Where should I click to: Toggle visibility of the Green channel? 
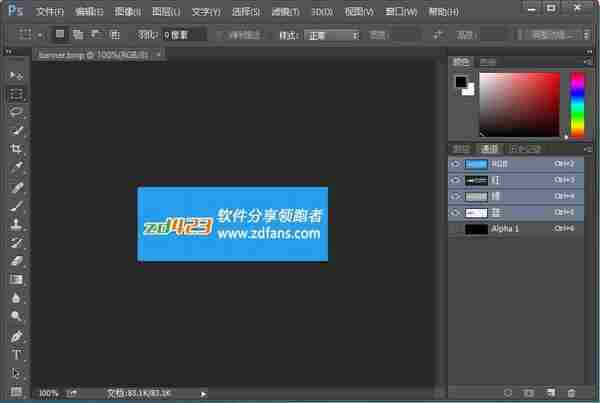coord(455,196)
